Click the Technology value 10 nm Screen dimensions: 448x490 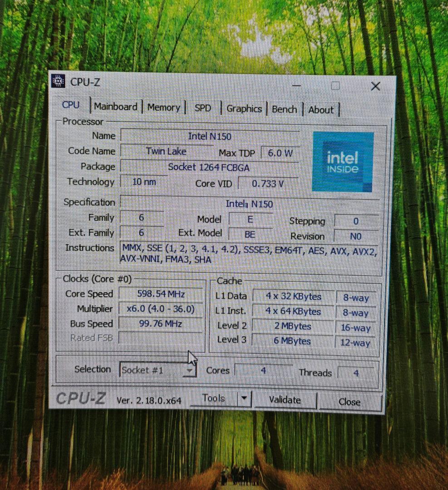point(144,182)
